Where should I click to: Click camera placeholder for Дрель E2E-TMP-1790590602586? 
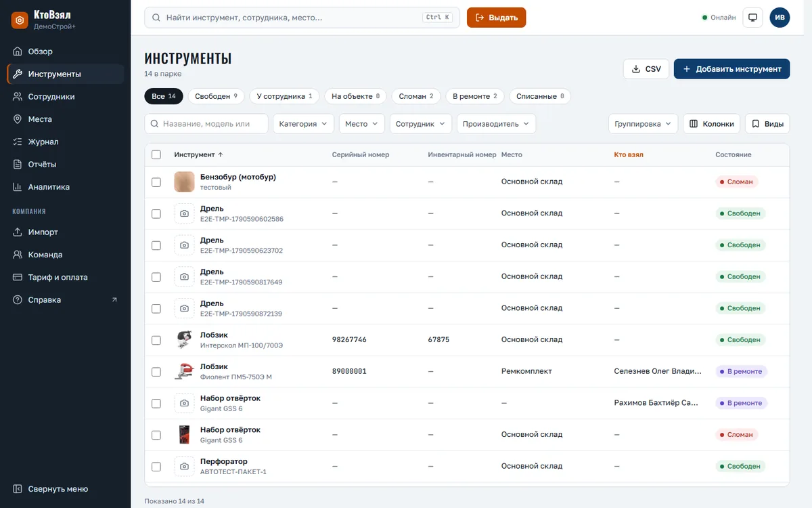[x=185, y=213]
